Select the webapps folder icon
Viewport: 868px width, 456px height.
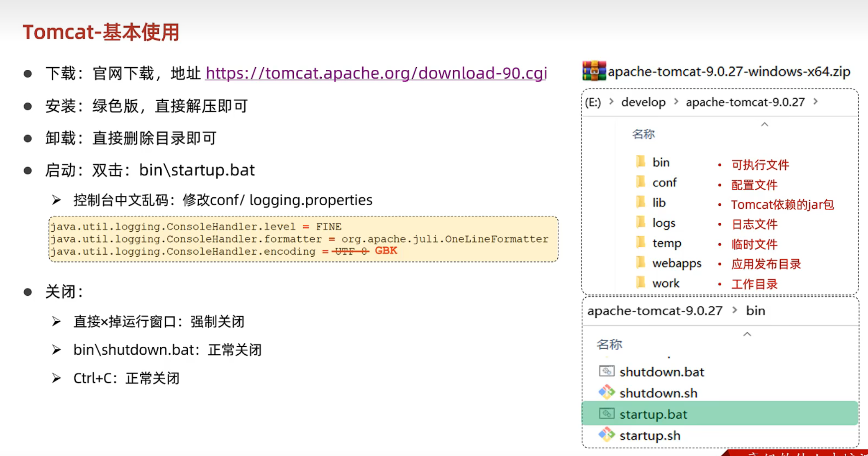641,262
